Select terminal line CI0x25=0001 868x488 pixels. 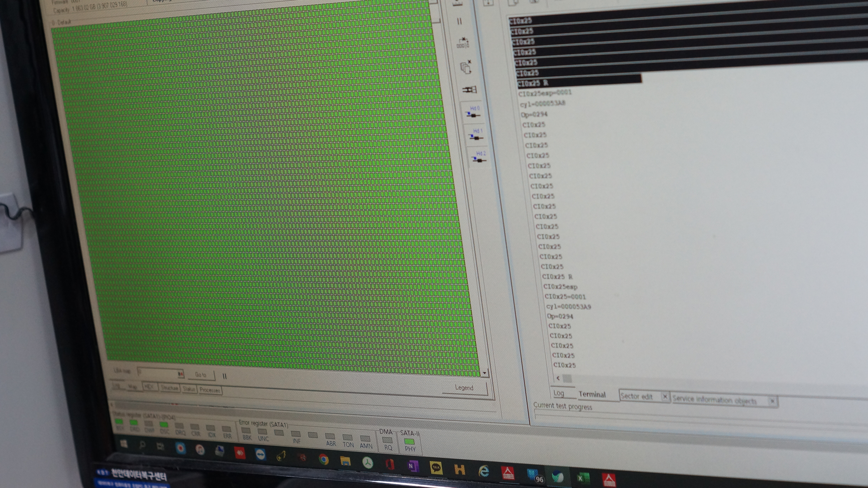565,297
